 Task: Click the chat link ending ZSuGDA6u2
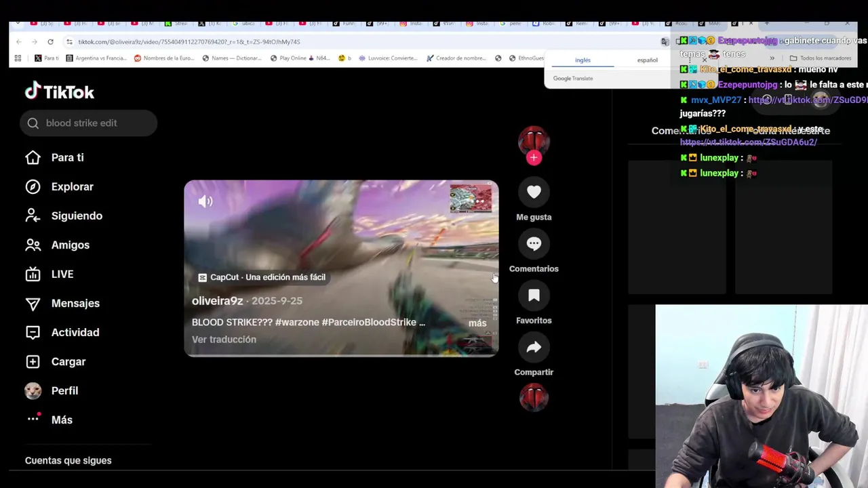click(x=748, y=142)
